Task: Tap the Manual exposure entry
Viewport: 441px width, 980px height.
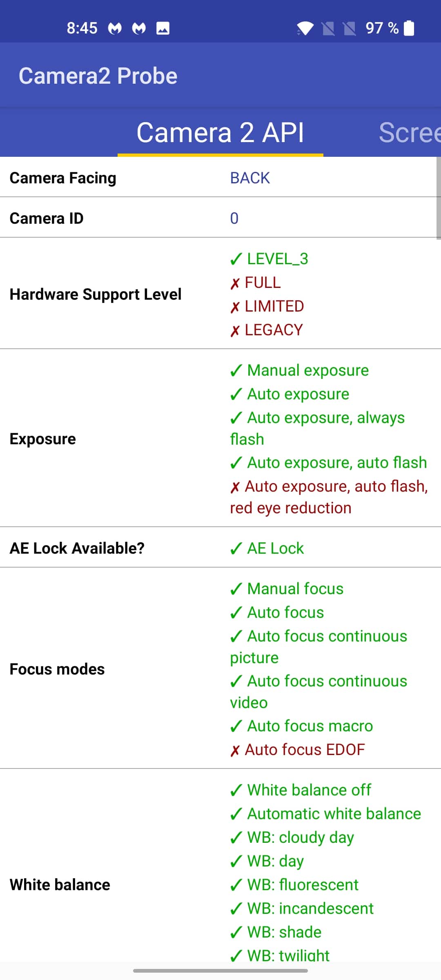Action: [x=299, y=370]
